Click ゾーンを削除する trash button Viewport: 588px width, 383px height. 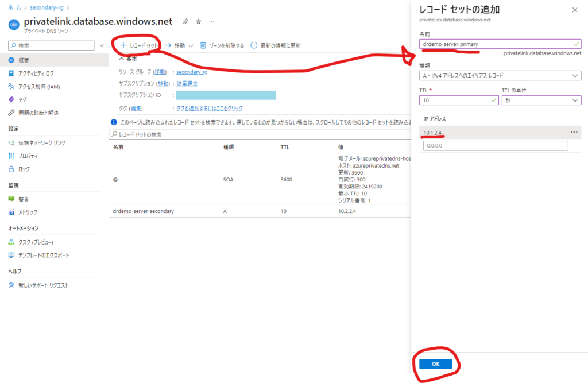(222, 45)
